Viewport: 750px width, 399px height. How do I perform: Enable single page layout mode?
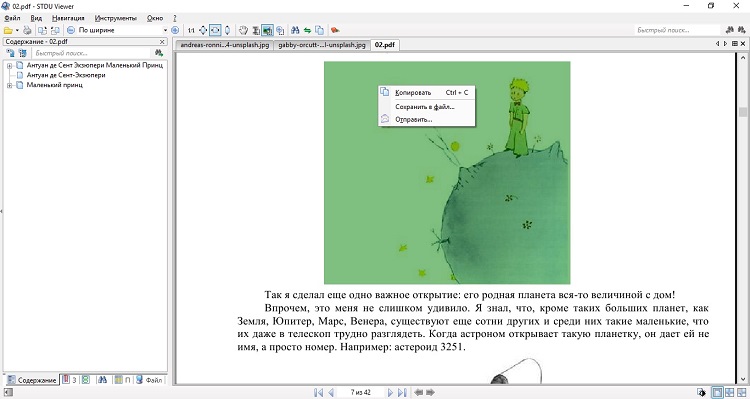[x=717, y=393]
